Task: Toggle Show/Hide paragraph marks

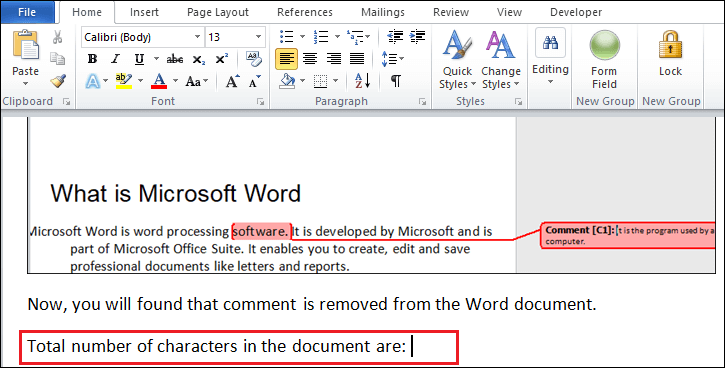Action: 396,81
